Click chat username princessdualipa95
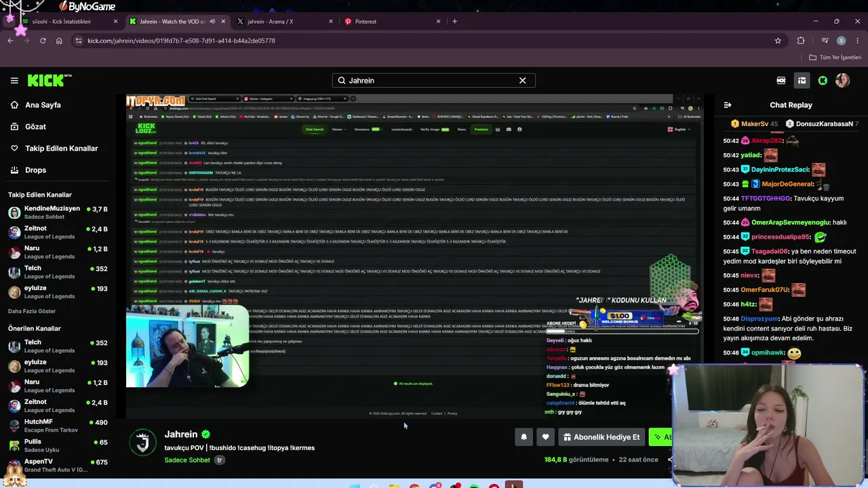 click(x=781, y=237)
